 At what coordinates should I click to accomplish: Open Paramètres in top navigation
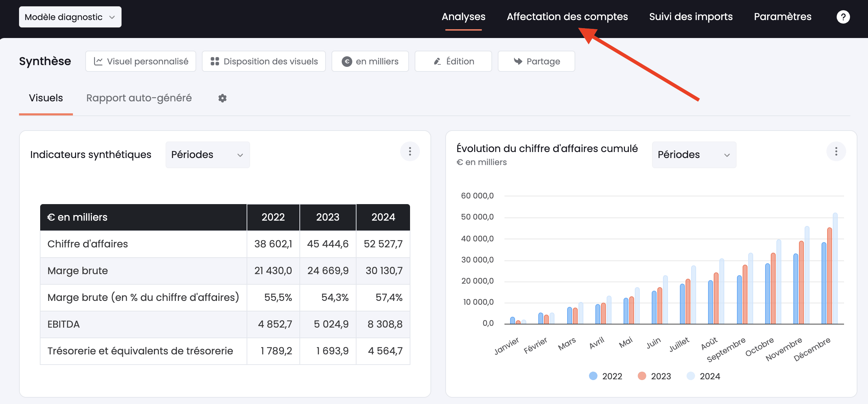pyautogui.click(x=782, y=17)
